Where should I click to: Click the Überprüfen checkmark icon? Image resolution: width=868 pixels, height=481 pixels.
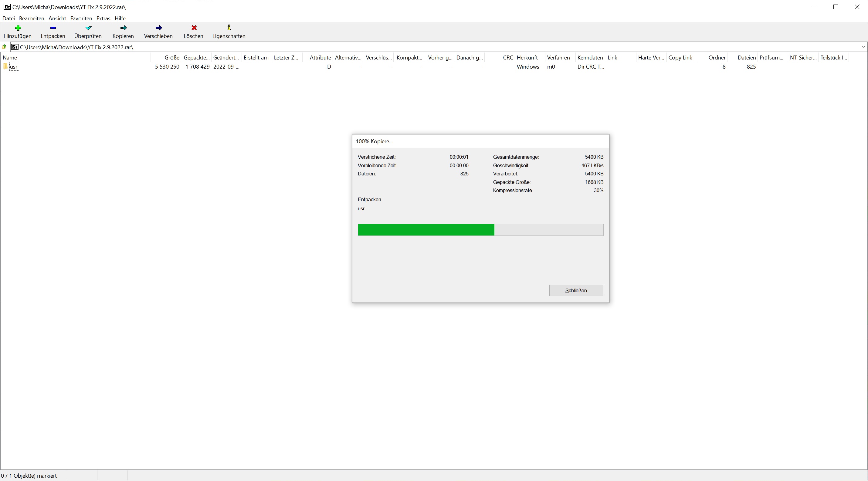(x=88, y=28)
